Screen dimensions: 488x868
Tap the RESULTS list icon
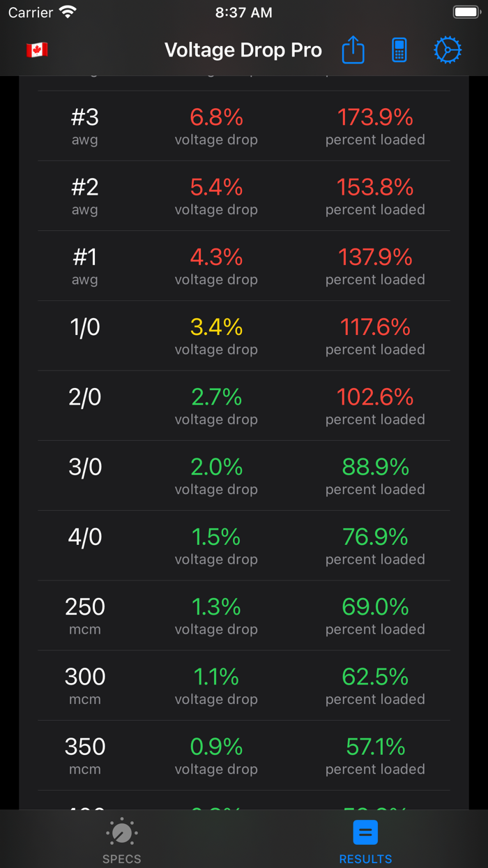(365, 833)
